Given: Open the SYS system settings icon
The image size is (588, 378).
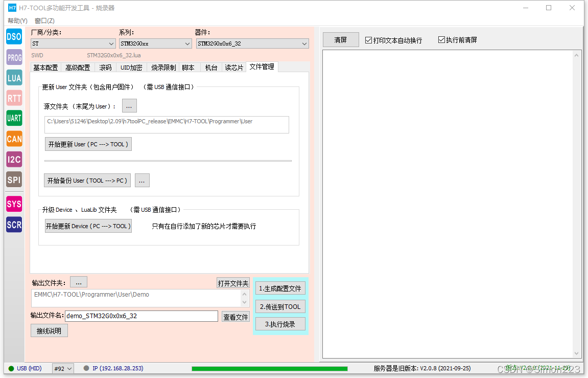Looking at the screenshot, I should tap(14, 204).
